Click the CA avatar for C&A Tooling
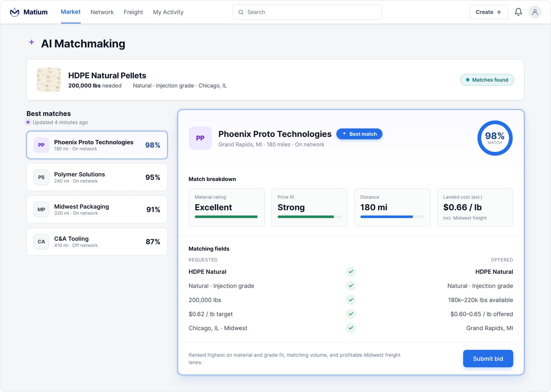The height and width of the screenshot is (392, 551). tap(41, 242)
